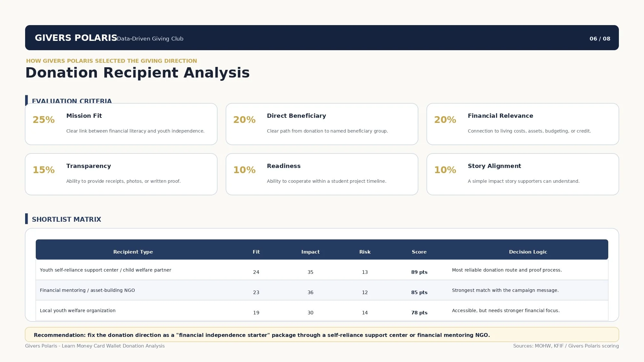Select the Mission Fit criterion title
The image size is (644, 362).
point(84,116)
